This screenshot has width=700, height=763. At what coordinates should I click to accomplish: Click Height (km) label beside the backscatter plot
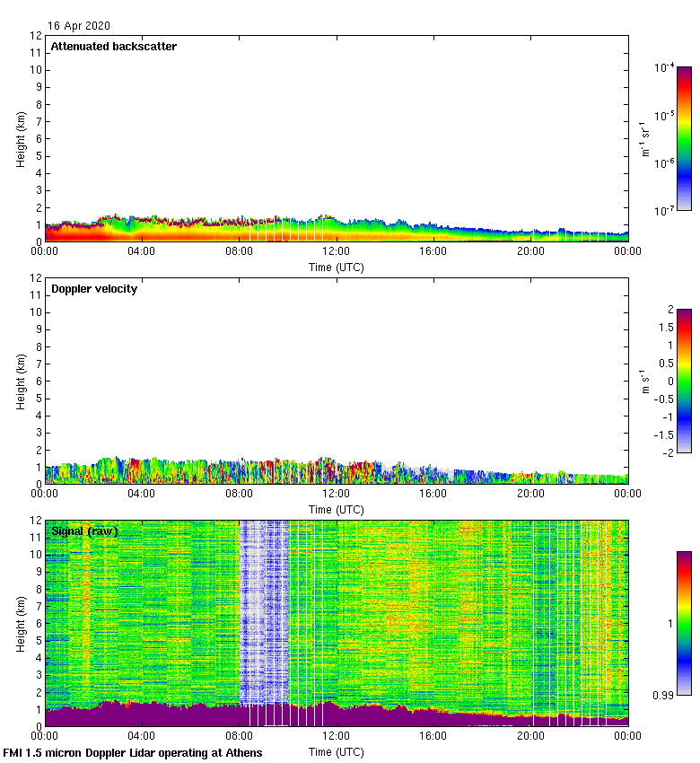pos(22,138)
